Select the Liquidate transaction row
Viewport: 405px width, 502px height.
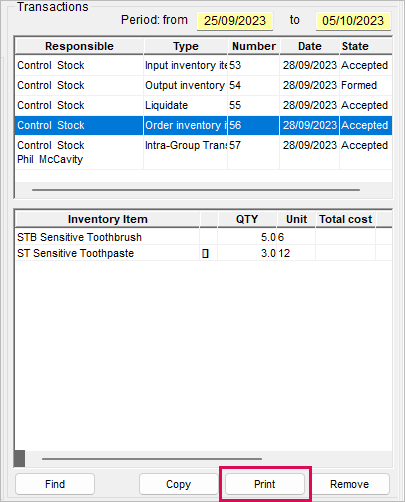pyautogui.click(x=203, y=105)
